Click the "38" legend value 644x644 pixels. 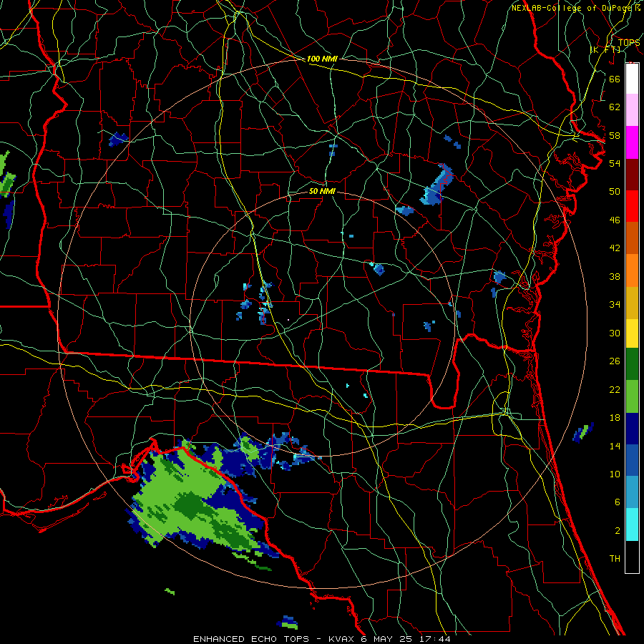tap(615, 276)
